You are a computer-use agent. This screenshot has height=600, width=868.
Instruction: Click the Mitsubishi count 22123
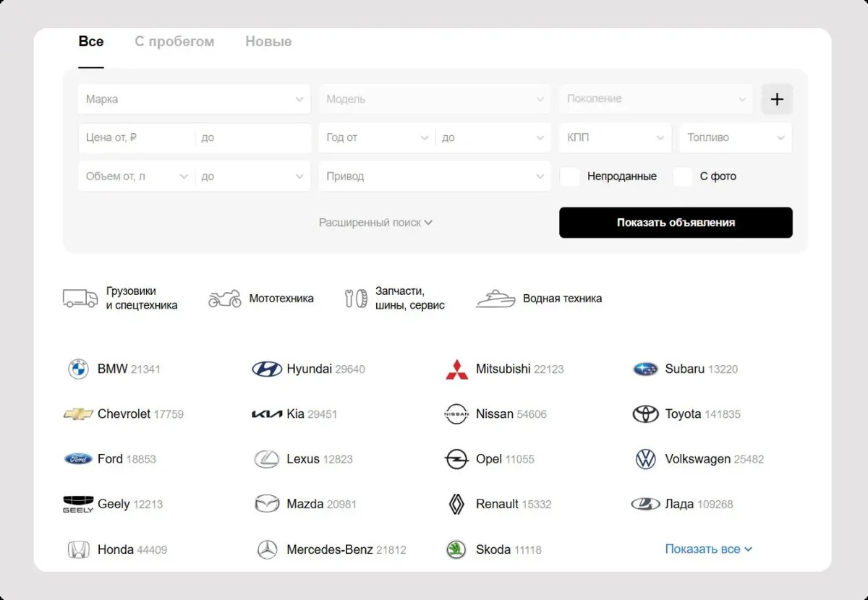pyautogui.click(x=548, y=369)
